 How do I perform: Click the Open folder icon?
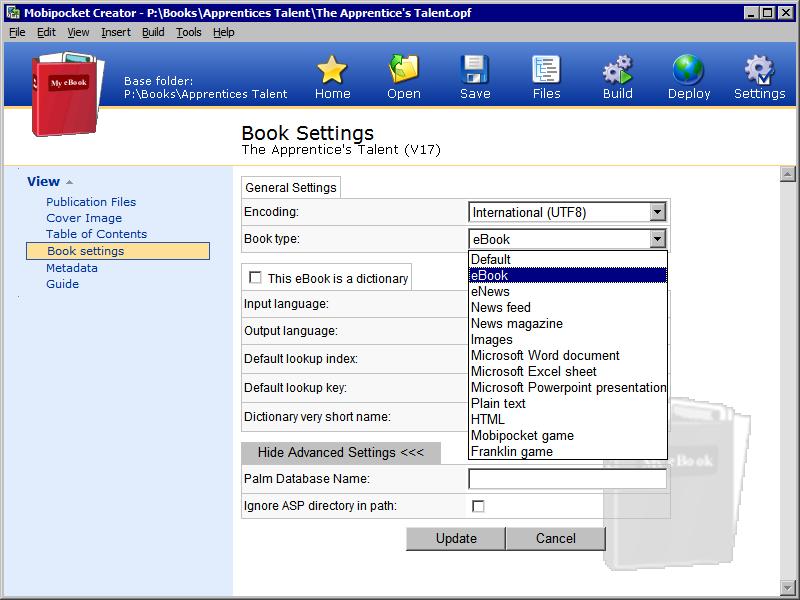(404, 69)
